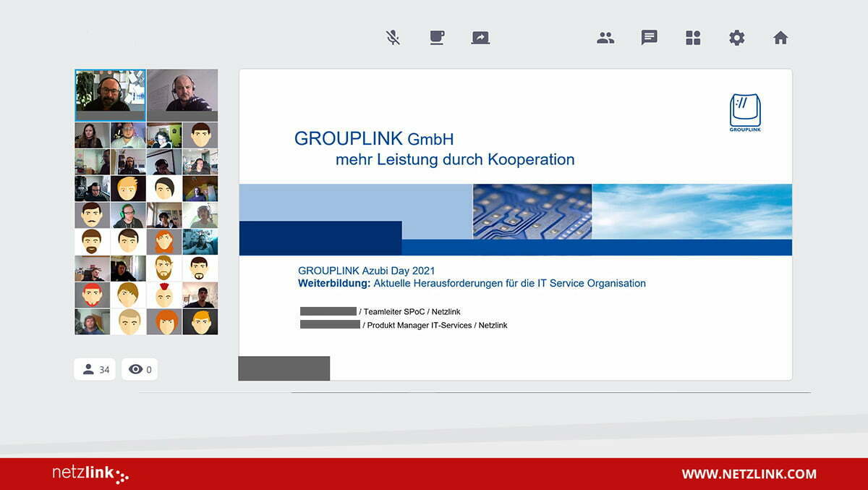This screenshot has height=490, width=868.
Task: Select the blue-highlighted presenter video tile
Action: [x=111, y=95]
